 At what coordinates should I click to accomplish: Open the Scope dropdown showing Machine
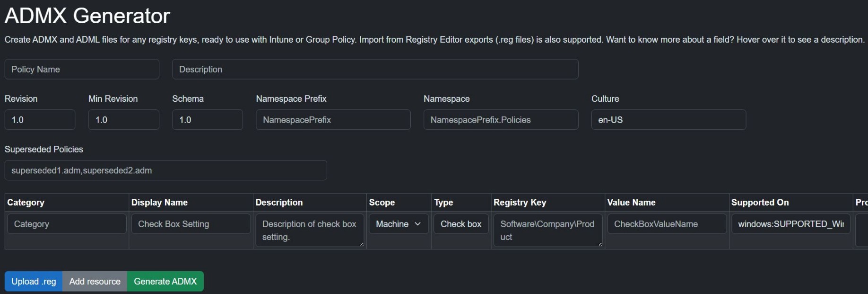click(x=398, y=224)
